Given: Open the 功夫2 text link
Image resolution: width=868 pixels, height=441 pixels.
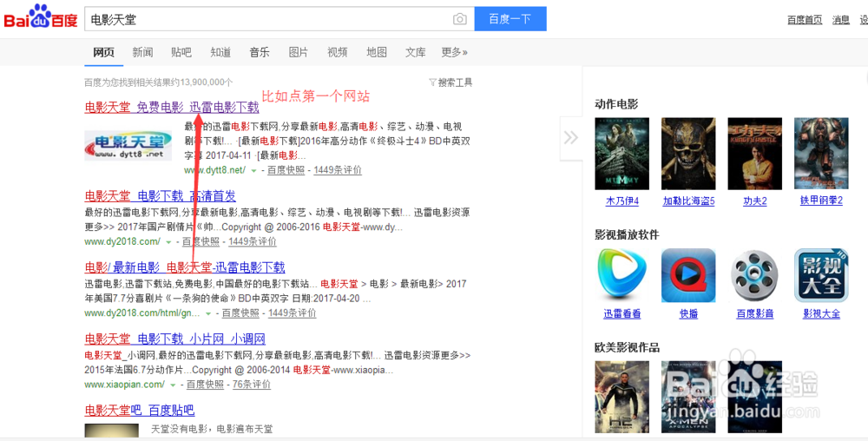Looking at the screenshot, I should tap(754, 201).
